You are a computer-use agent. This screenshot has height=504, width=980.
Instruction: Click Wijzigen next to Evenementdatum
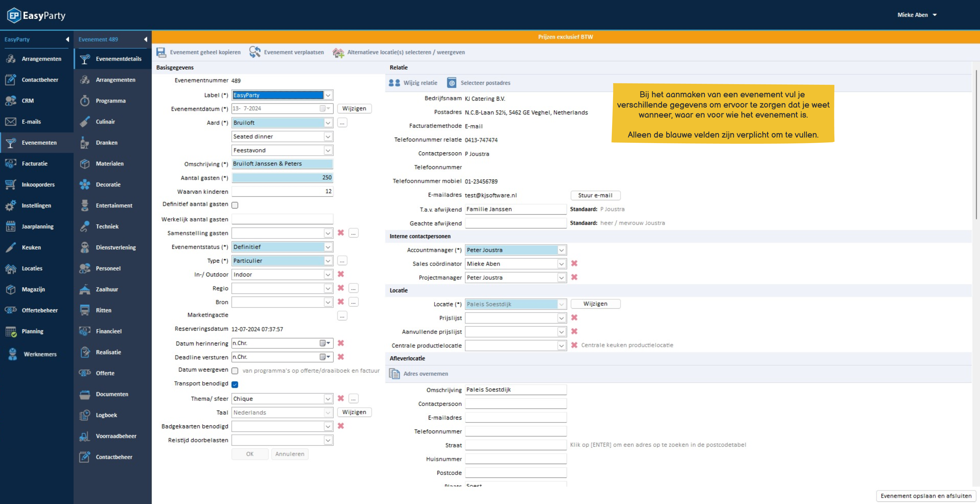point(354,109)
